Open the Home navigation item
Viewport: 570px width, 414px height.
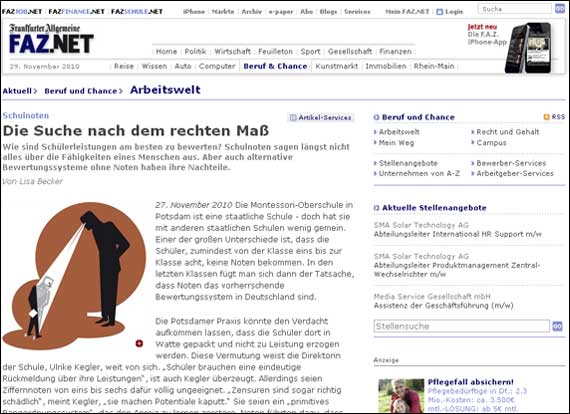pyautogui.click(x=166, y=52)
